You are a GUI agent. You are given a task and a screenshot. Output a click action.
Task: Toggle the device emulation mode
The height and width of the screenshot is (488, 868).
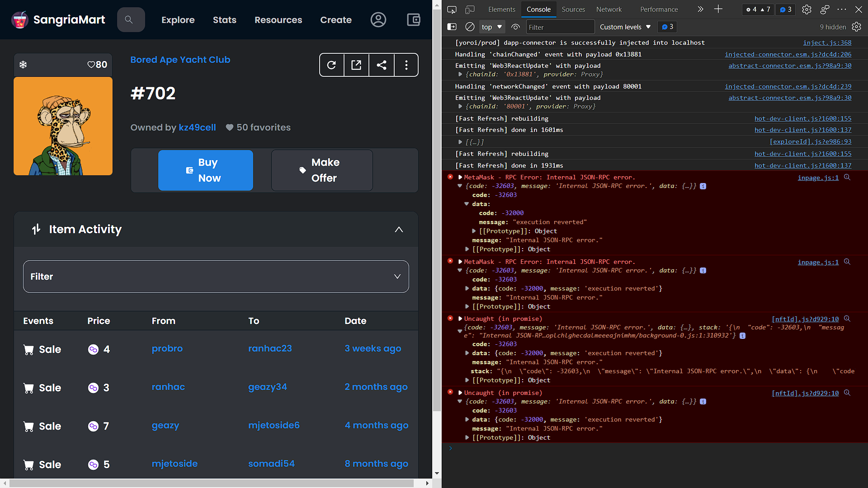pyautogui.click(x=470, y=9)
